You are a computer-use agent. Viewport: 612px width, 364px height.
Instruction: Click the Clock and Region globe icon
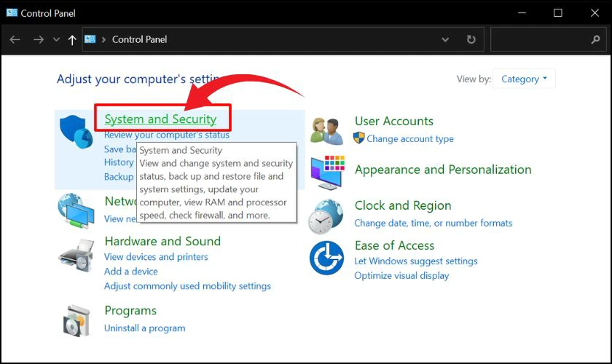tap(326, 216)
